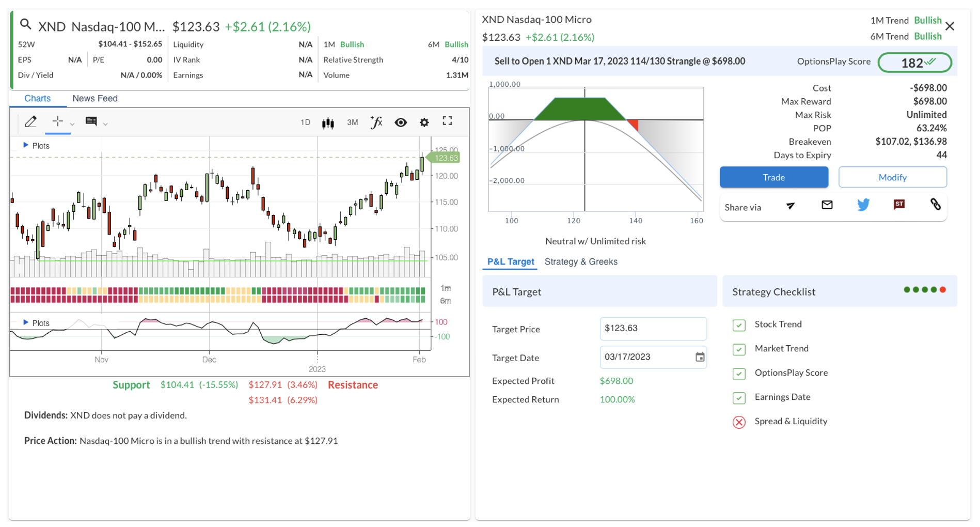
Task: Switch to the Charts tab
Action: click(38, 98)
